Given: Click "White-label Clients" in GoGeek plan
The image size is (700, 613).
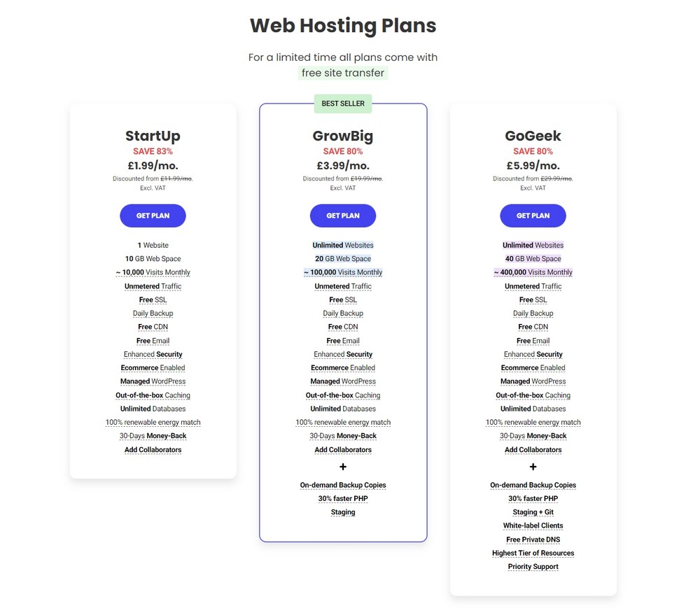Looking at the screenshot, I should (x=533, y=526).
